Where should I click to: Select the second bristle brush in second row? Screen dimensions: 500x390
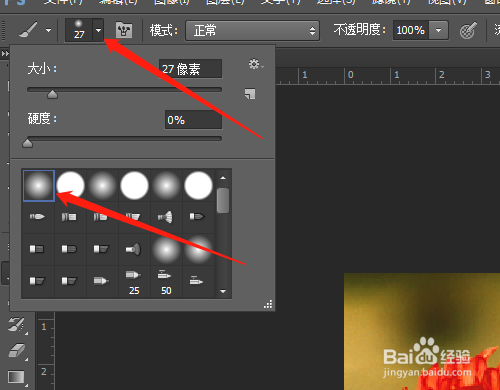[x=70, y=217]
